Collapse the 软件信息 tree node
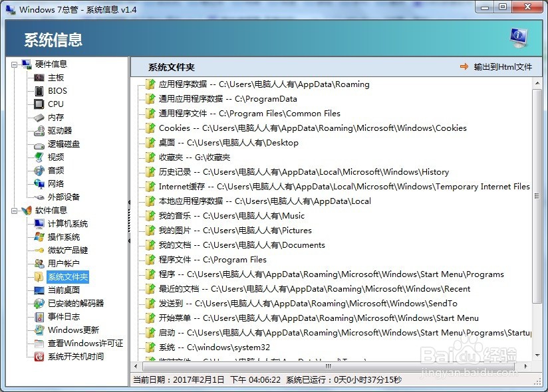The width and height of the screenshot is (548, 392). tap(14, 211)
